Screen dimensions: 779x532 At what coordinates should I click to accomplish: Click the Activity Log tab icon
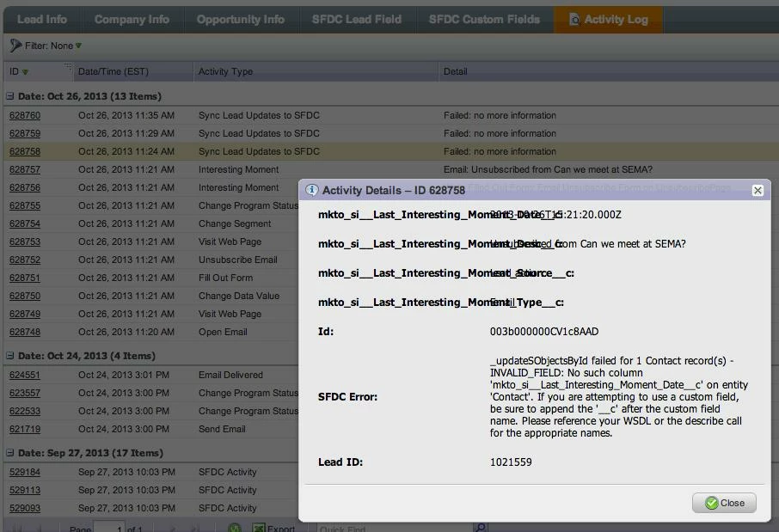[574, 20]
